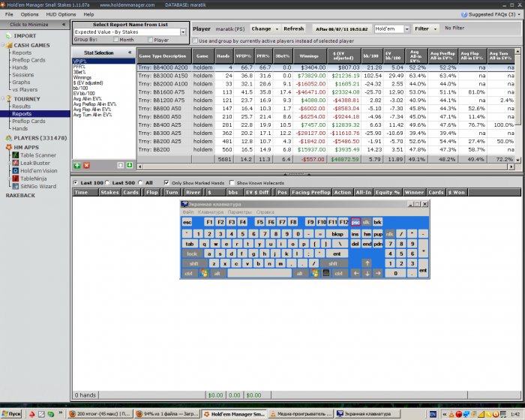Collapse the TOURNEY tree node
Screen dimensions: 525x420
point(3,99)
